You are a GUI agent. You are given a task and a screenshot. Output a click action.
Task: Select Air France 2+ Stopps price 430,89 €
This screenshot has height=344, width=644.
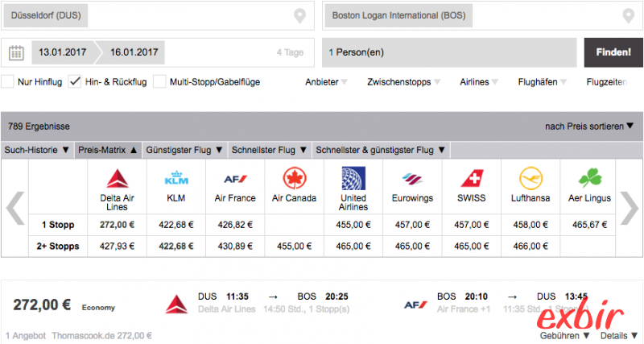235,247
